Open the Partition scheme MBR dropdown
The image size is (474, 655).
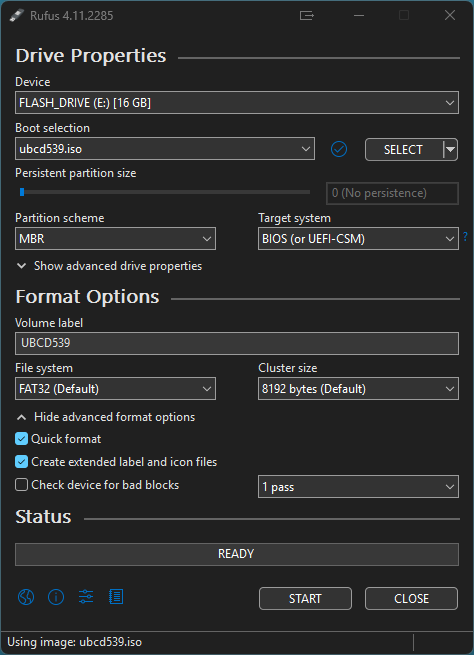point(115,239)
